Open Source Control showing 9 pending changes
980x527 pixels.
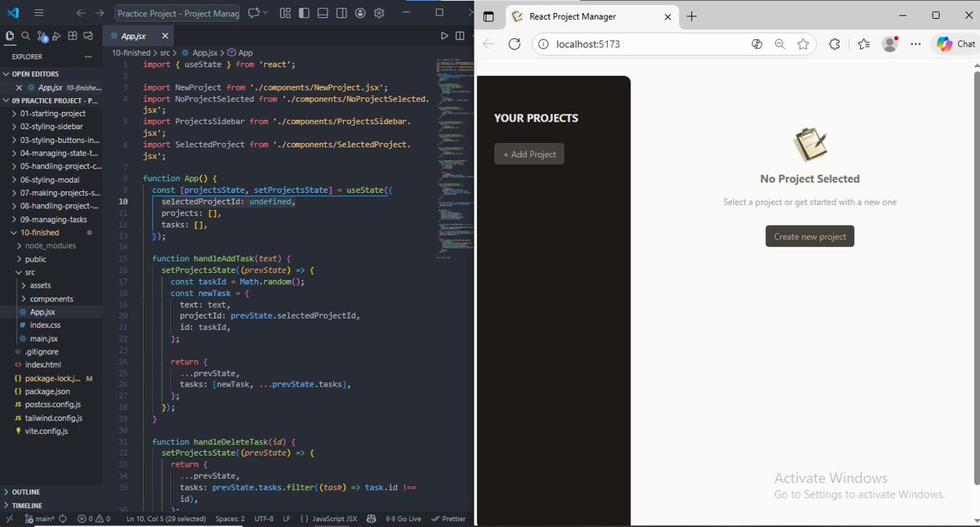pos(42,35)
